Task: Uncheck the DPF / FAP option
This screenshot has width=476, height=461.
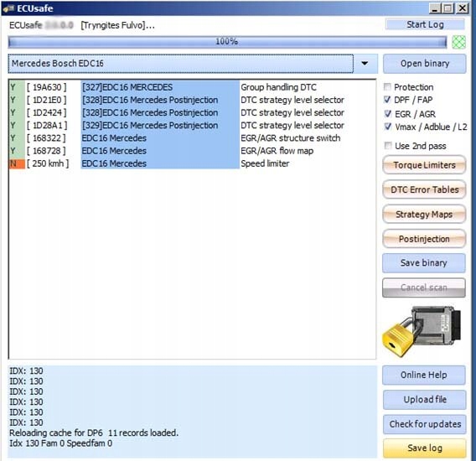Action: (x=387, y=100)
